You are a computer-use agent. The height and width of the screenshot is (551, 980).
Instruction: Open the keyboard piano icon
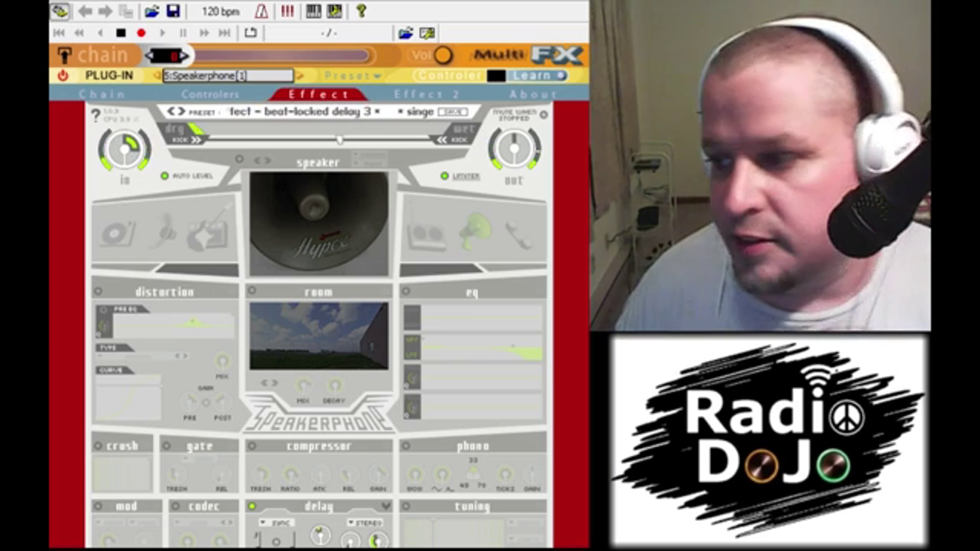313,11
